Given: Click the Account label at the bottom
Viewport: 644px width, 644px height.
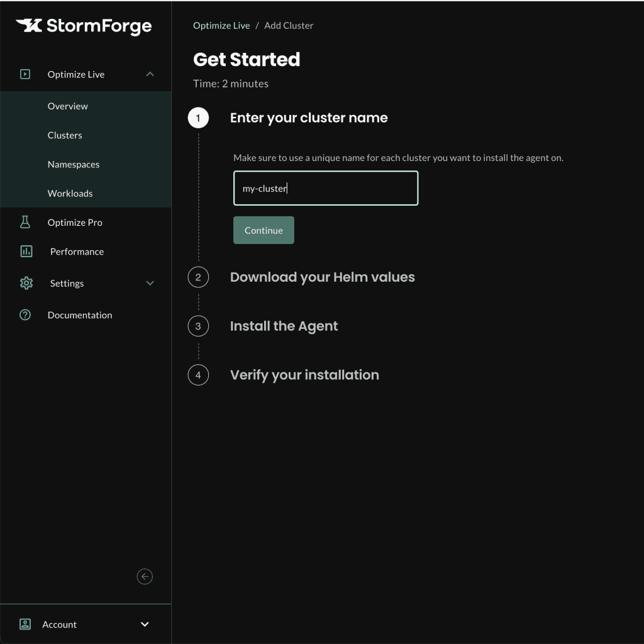Looking at the screenshot, I should pyautogui.click(x=60, y=625).
